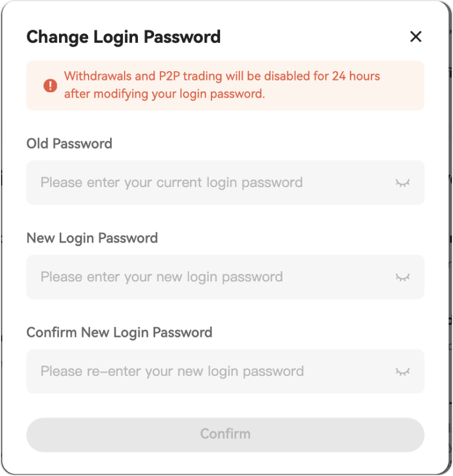The image size is (453, 476).
Task: Click the red warning exclamation icon
Action: point(50,86)
